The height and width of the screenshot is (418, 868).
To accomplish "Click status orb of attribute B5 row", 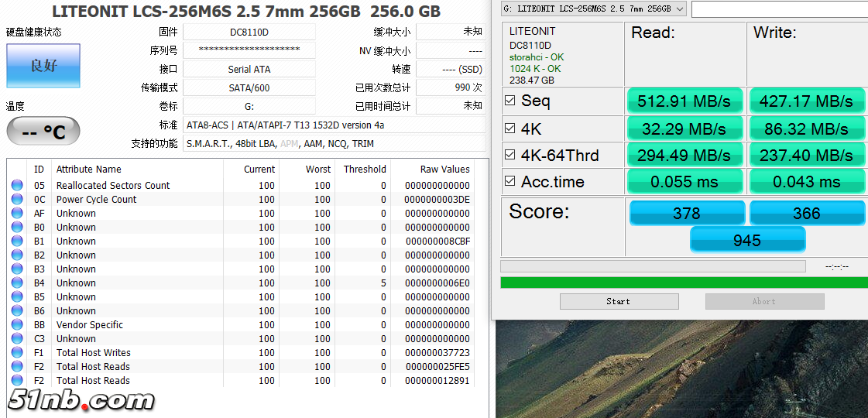I will (x=17, y=296).
